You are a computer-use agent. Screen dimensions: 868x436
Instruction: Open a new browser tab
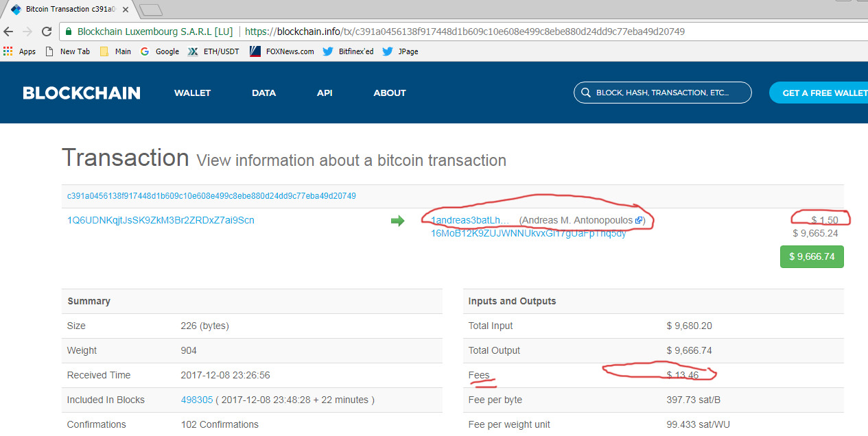click(150, 10)
